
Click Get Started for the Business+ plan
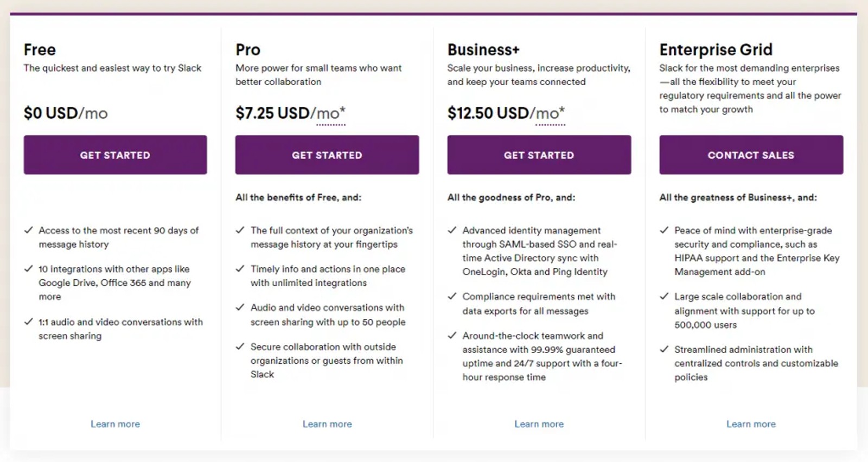click(x=539, y=155)
